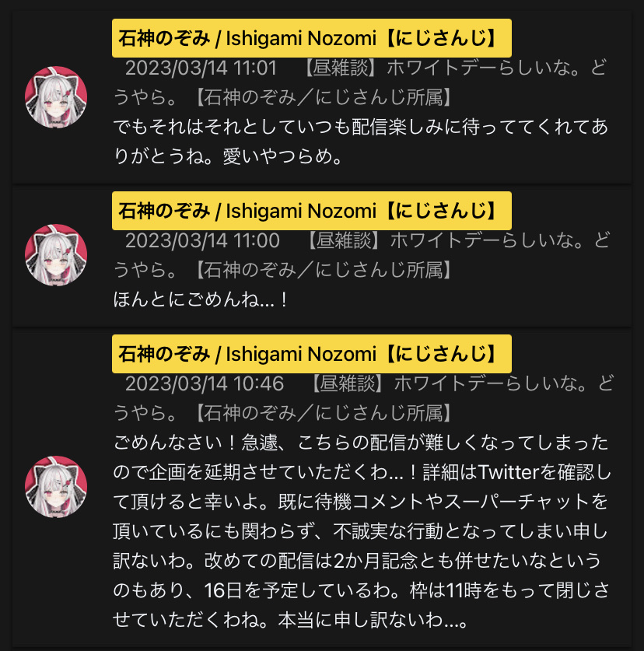Click the long comment starting ごめんなさい！急遽

362,531
